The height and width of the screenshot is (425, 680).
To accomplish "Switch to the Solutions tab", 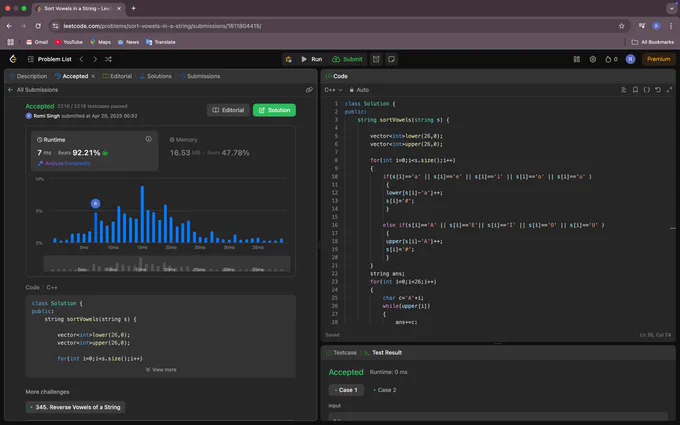I will pos(156,76).
